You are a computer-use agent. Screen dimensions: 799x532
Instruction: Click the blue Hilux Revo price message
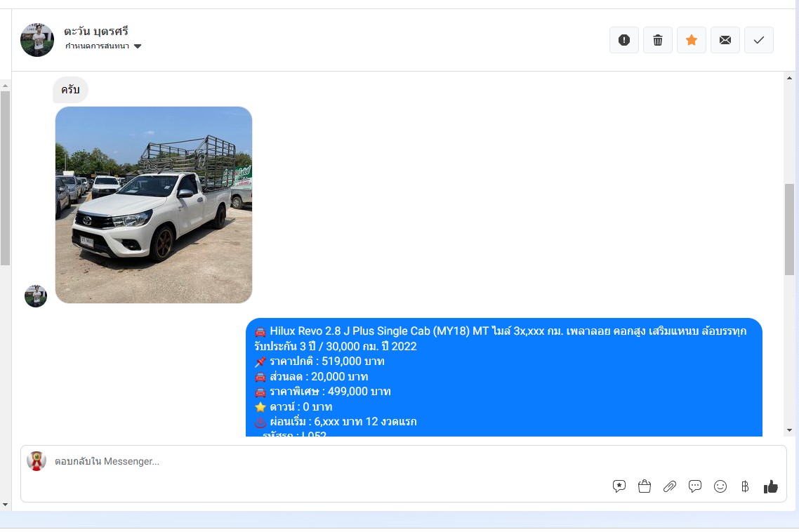[x=503, y=377]
